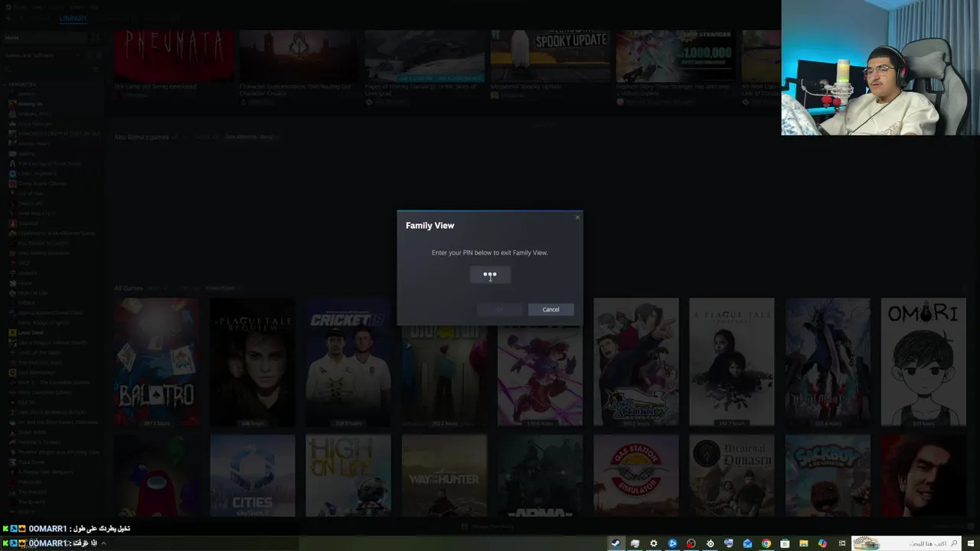Select Outer Wilds in the sidebar list

(33, 432)
